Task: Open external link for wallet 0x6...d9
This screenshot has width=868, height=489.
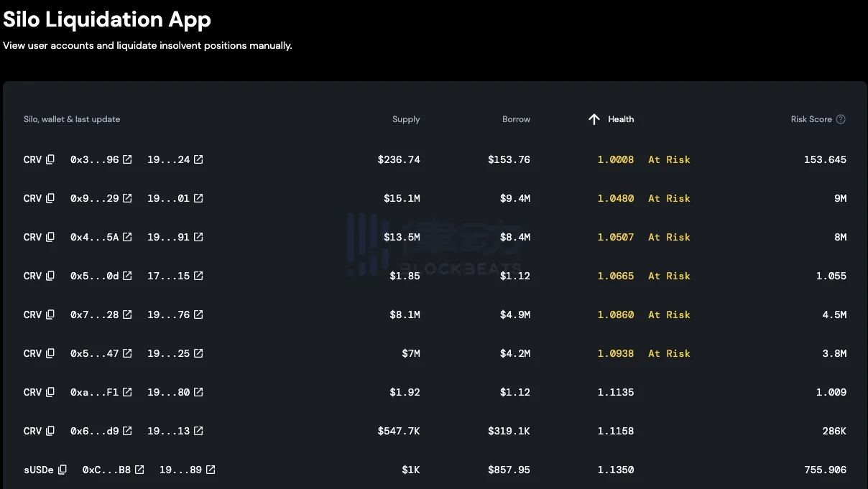Action: click(127, 431)
